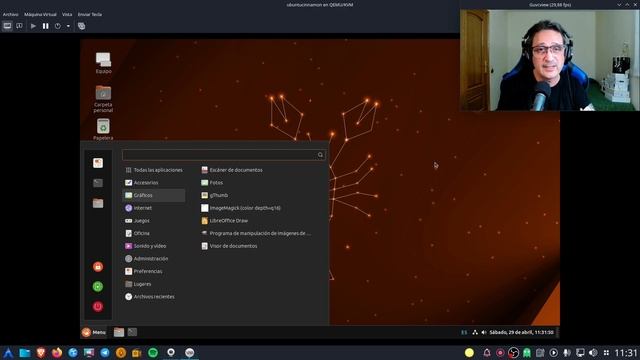Click the host microphone tray icon
This screenshot has height=360, width=640.
pyautogui.click(x=567, y=353)
